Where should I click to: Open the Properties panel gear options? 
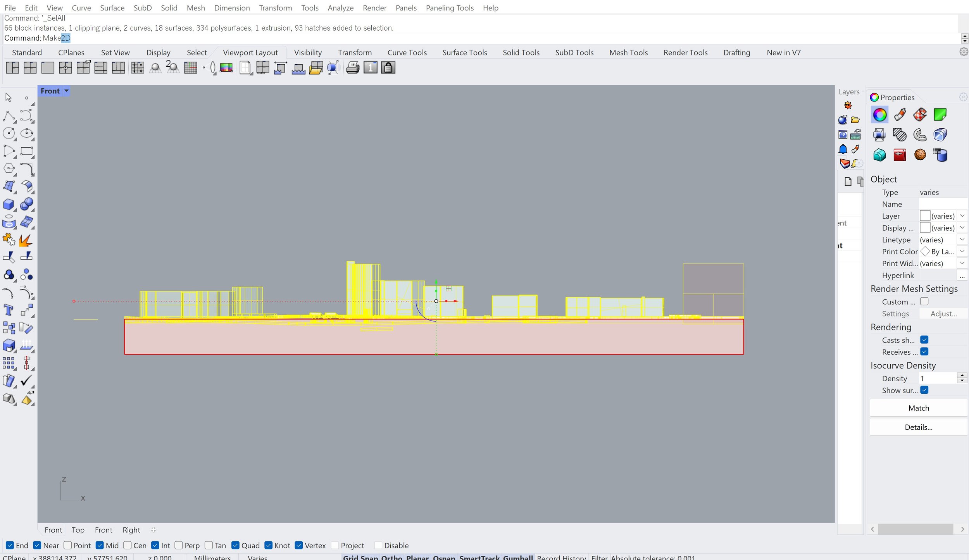click(x=963, y=97)
